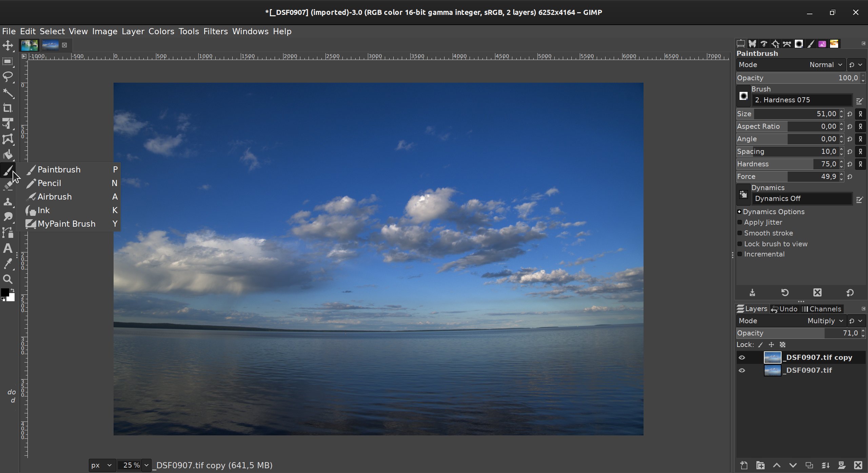Open the Filters menu
Image resolution: width=868 pixels, height=473 pixels.
pyautogui.click(x=215, y=31)
